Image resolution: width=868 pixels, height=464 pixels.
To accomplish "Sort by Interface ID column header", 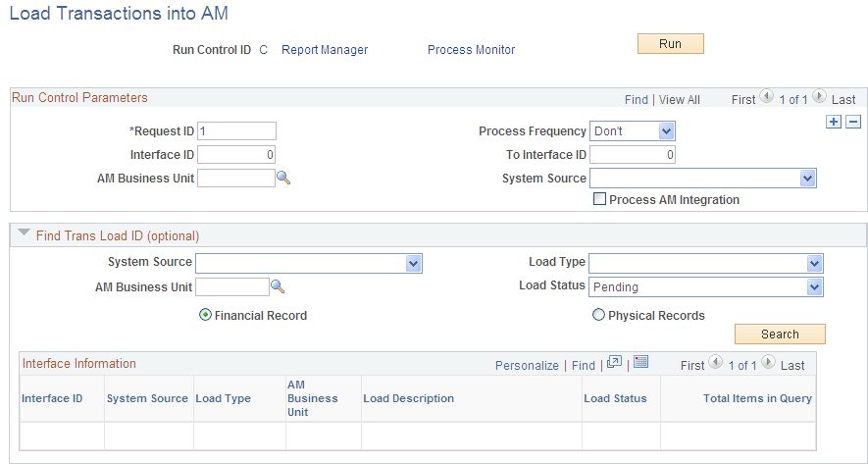I will 52,398.
